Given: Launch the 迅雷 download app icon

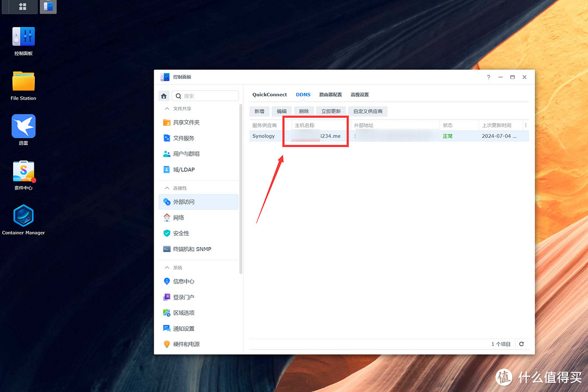Looking at the screenshot, I should click(x=22, y=125).
